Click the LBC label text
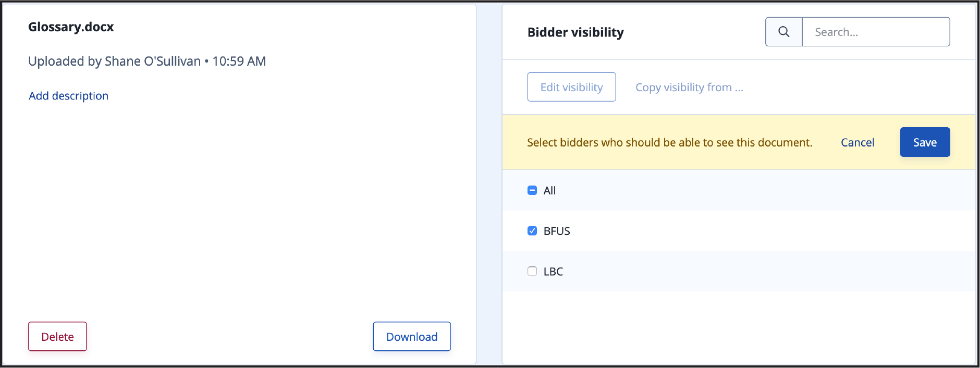Screen dimensions: 980x368 [x=553, y=272]
